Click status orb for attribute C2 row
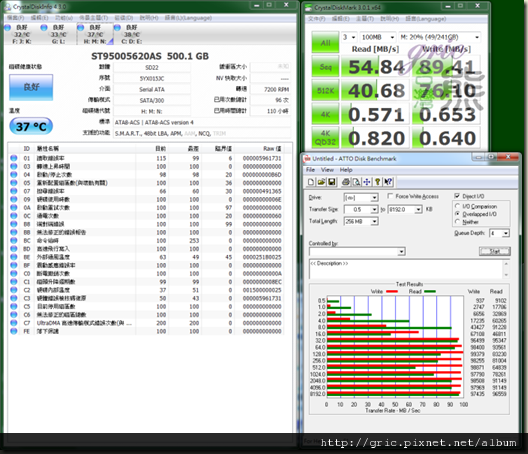The height and width of the screenshot is (454, 528). (14, 290)
